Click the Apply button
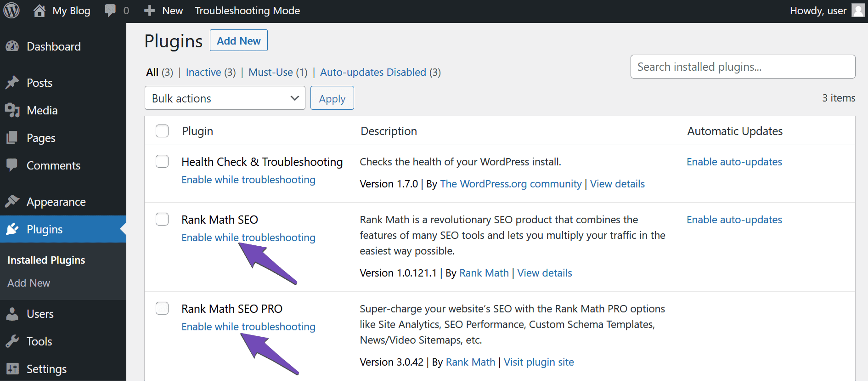The height and width of the screenshot is (385, 868). click(x=332, y=98)
